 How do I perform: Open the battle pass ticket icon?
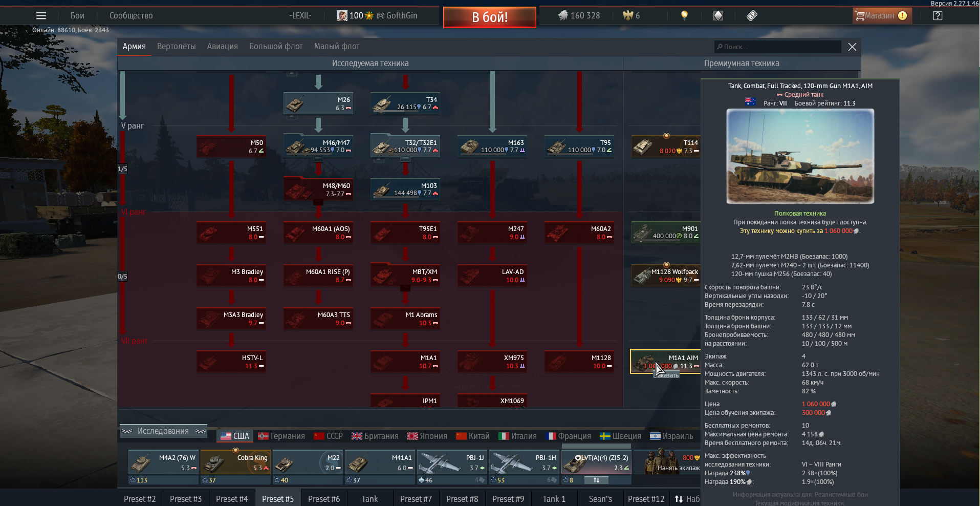[752, 15]
